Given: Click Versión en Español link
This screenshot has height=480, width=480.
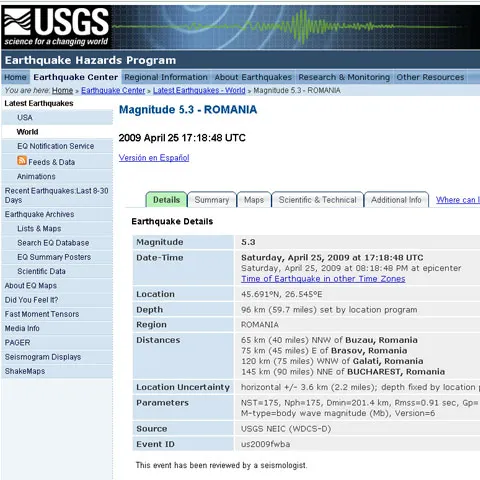Looking at the screenshot, I should (154, 158).
